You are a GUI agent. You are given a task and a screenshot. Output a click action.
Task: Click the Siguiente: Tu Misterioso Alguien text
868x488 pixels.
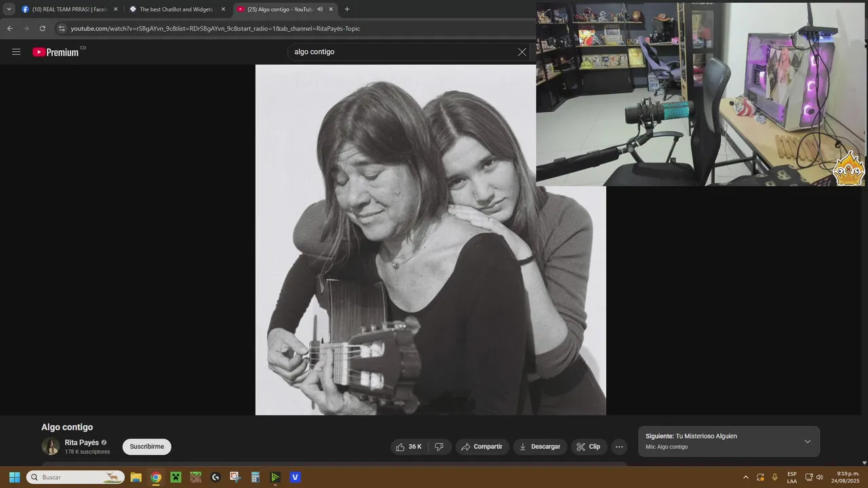coord(691,436)
